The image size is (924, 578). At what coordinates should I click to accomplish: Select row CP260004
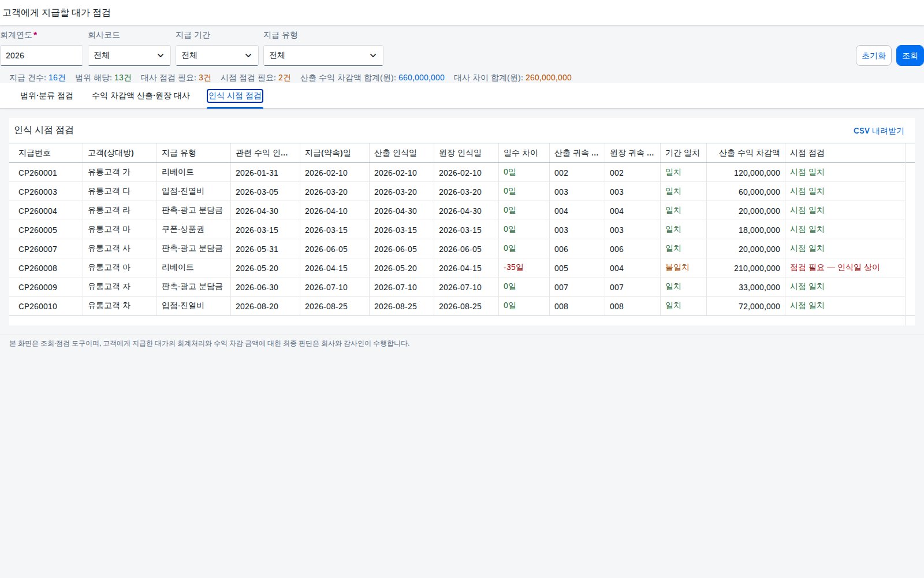coord(457,210)
